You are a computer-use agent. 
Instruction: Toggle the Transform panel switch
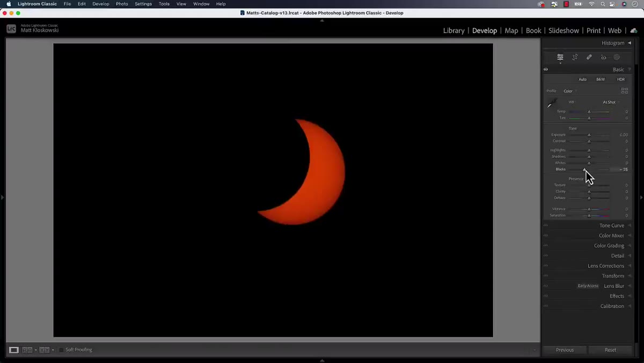tap(546, 276)
